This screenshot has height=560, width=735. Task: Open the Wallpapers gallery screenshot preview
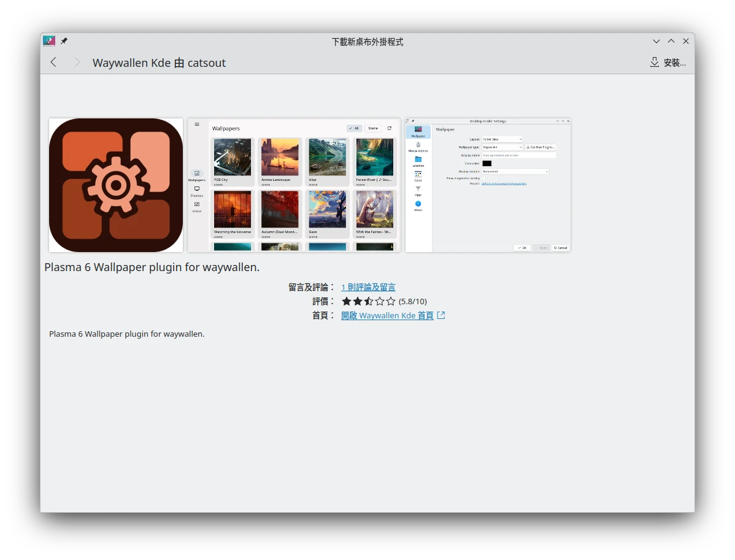tap(294, 185)
